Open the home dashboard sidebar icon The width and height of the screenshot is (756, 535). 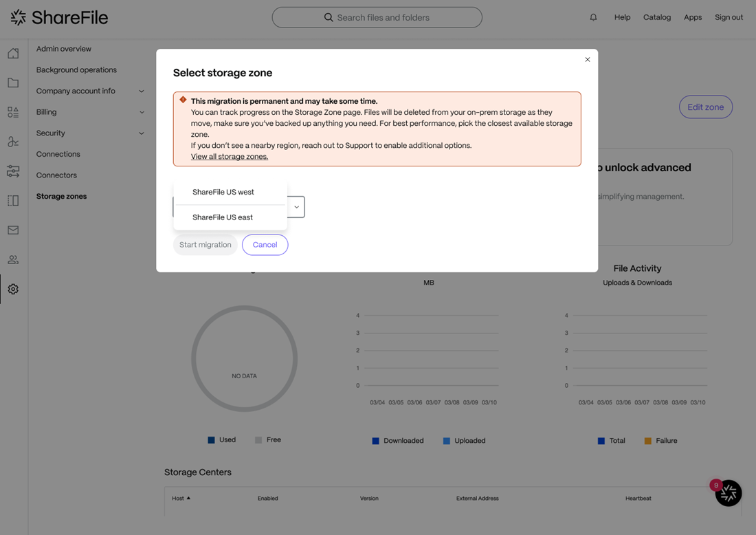tap(14, 53)
